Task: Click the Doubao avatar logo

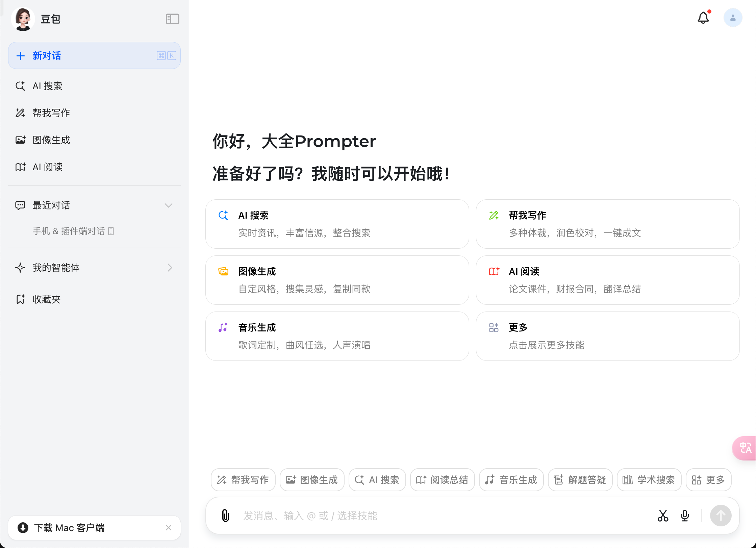Action: [23, 19]
